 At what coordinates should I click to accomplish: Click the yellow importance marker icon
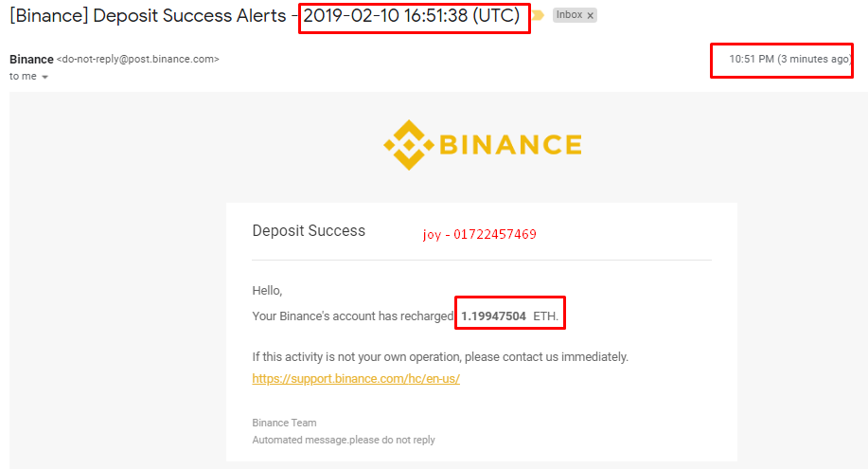pos(538,15)
